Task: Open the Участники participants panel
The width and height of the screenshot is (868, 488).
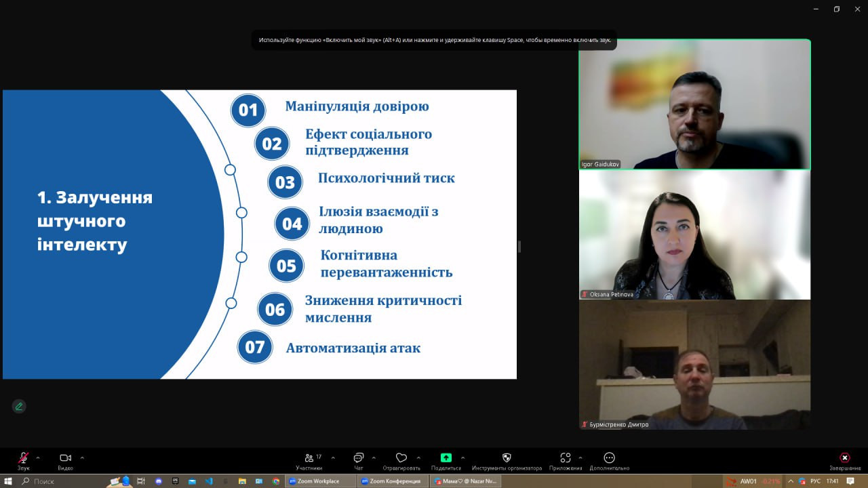Action: pos(309,461)
